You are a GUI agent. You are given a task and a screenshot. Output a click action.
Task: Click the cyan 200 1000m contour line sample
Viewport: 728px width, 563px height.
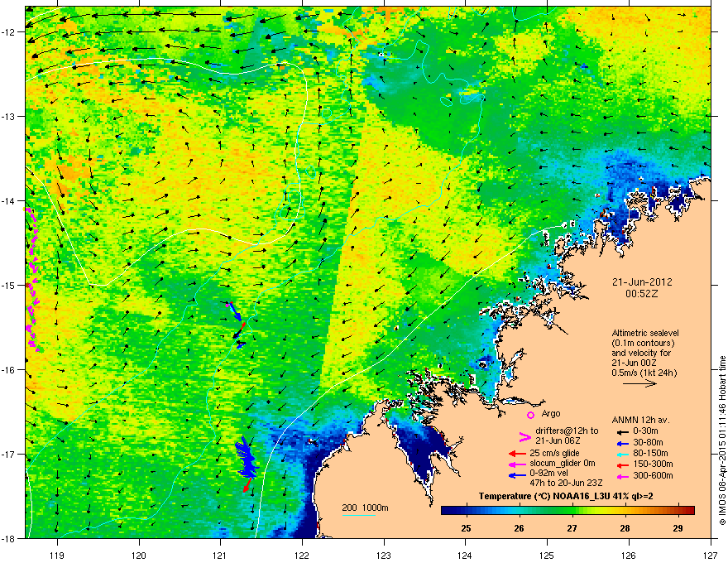click(x=359, y=515)
